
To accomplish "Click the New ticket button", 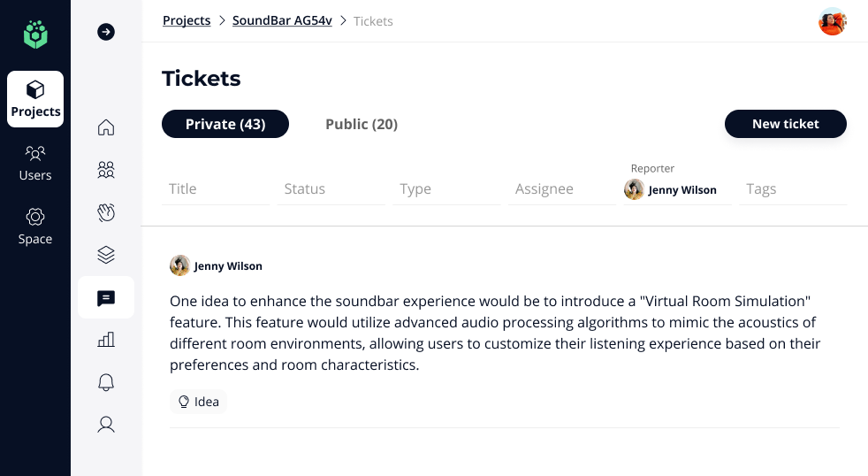I will (785, 124).
